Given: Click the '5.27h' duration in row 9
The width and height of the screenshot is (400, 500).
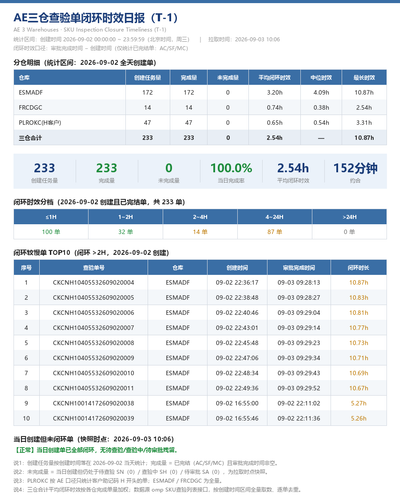Looking at the screenshot, I should coord(359,403).
